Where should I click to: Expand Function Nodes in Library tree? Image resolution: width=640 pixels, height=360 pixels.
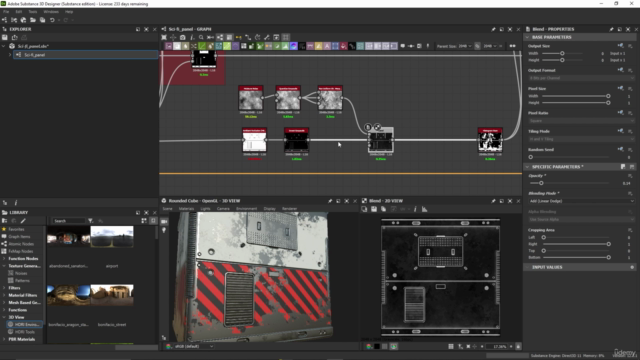pos(4,259)
